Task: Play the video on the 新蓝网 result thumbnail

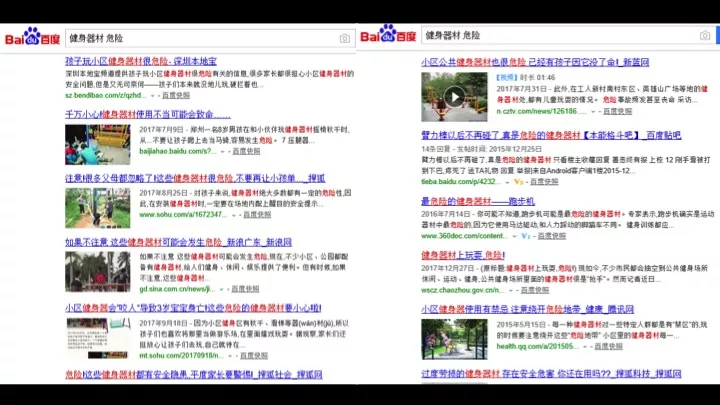Action: 454,97
